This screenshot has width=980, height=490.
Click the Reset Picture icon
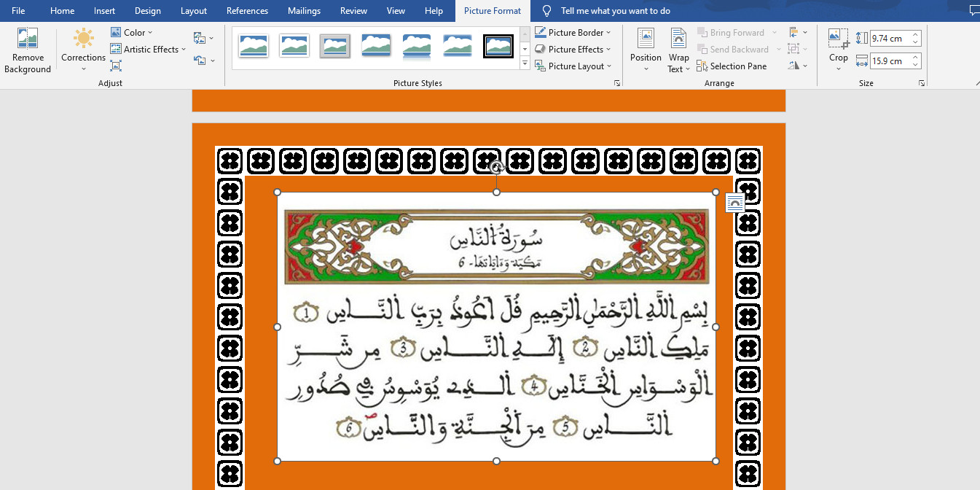200,61
